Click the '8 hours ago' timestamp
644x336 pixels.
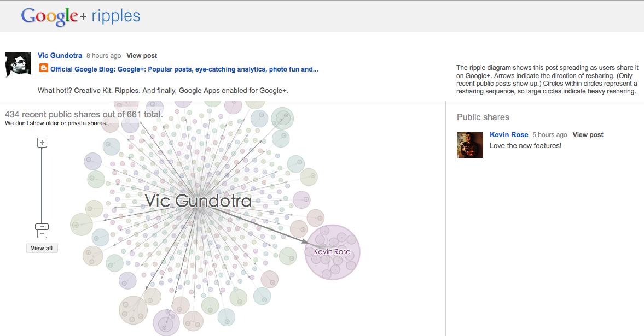pyautogui.click(x=103, y=55)
